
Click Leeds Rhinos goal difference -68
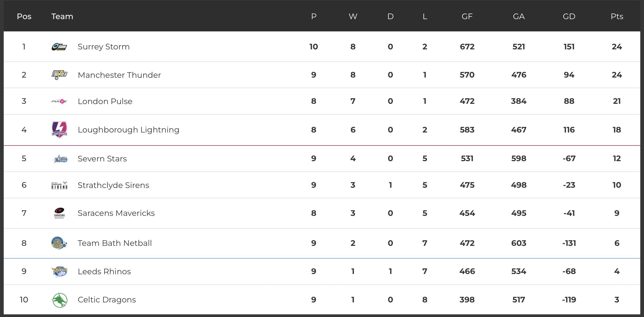[569, 271]
